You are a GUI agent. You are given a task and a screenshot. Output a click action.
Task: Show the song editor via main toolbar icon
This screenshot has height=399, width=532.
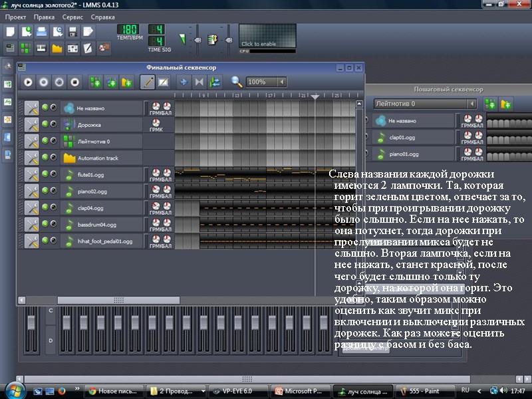tap(11, 48)
